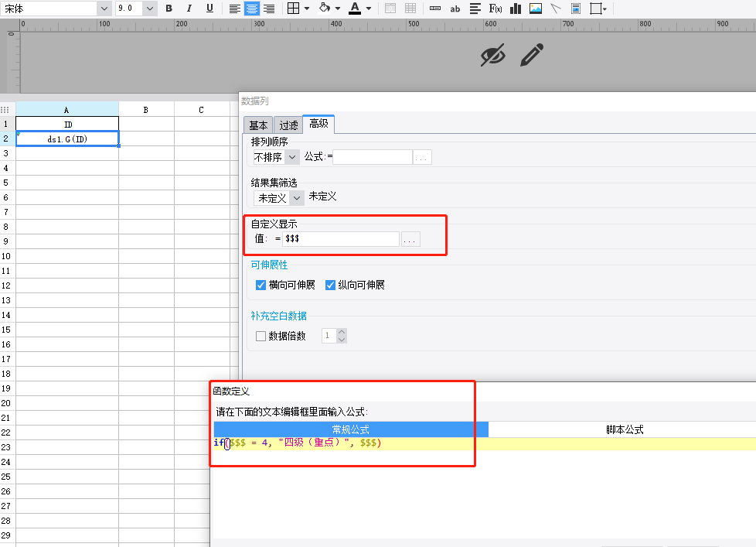This screenshot has width=756, height=547.
Task: Insert sub-report icon
Action: 576,9
